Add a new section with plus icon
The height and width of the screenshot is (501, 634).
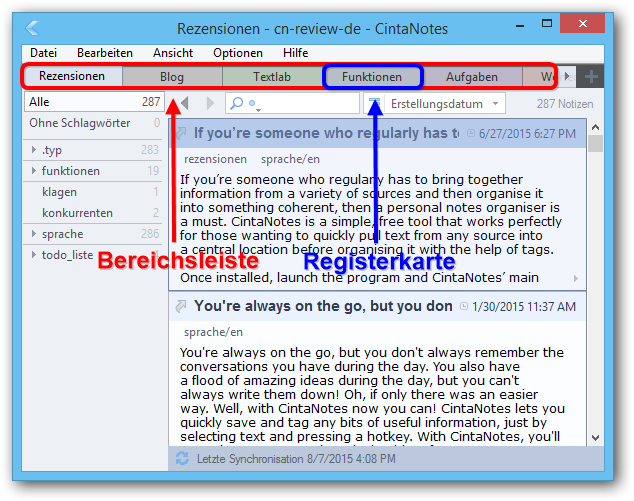[x=591, y=76]
